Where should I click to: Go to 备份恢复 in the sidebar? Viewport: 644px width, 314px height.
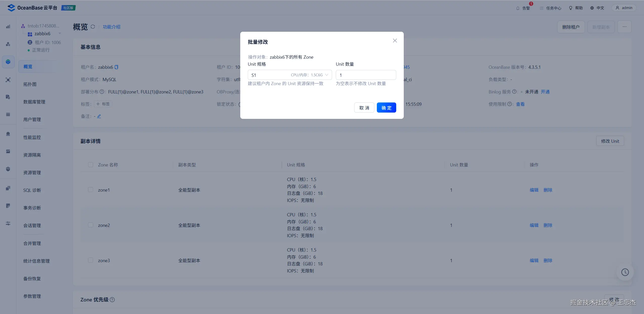(x=32, y=278)
